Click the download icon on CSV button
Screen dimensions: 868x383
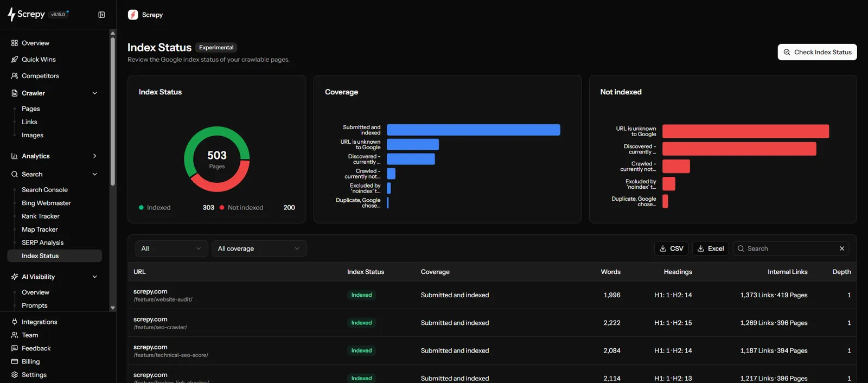[663, 248]
